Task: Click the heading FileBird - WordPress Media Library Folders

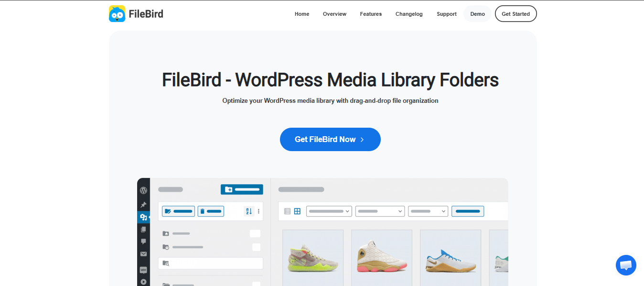Action: [330, 80]
